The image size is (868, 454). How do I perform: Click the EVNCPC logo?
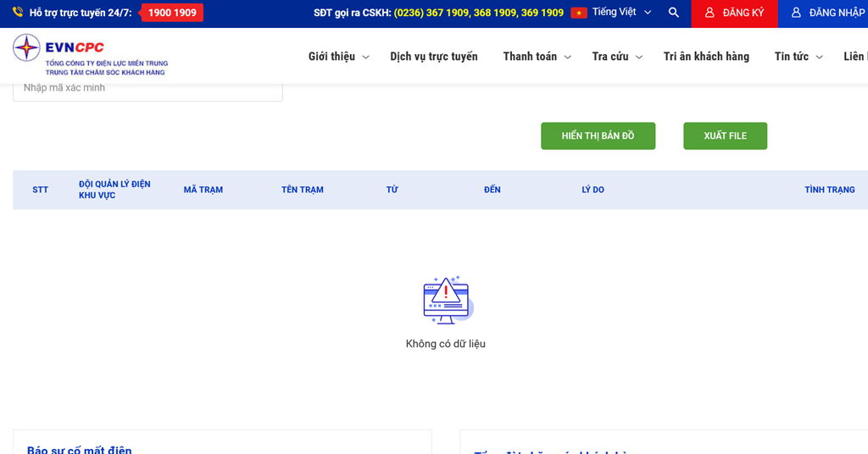click(90, 56)
